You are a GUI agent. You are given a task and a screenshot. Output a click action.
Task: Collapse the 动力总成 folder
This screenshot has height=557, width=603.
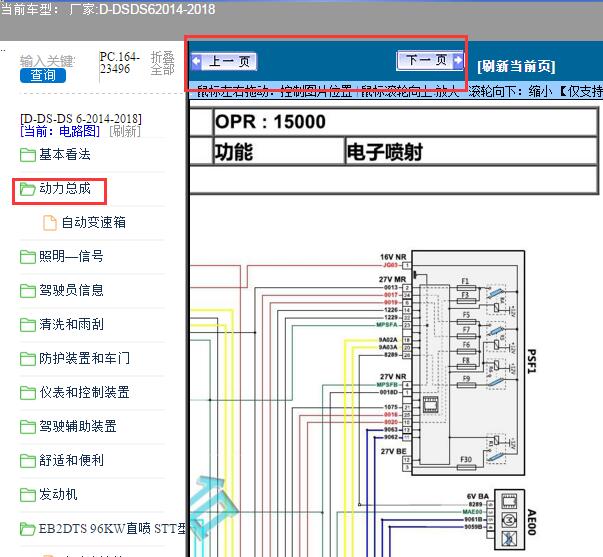pyautogui.click(x=65, y=188)
